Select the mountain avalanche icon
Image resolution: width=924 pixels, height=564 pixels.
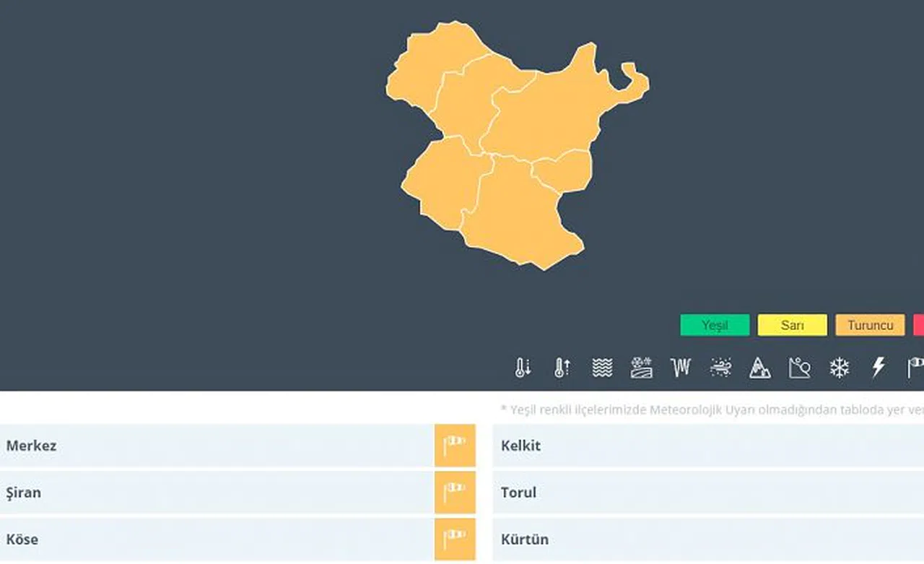click(x=759, y=368)
